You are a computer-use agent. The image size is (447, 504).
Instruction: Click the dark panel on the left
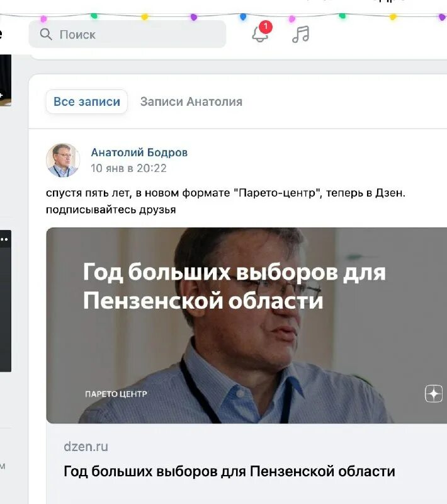6,301
